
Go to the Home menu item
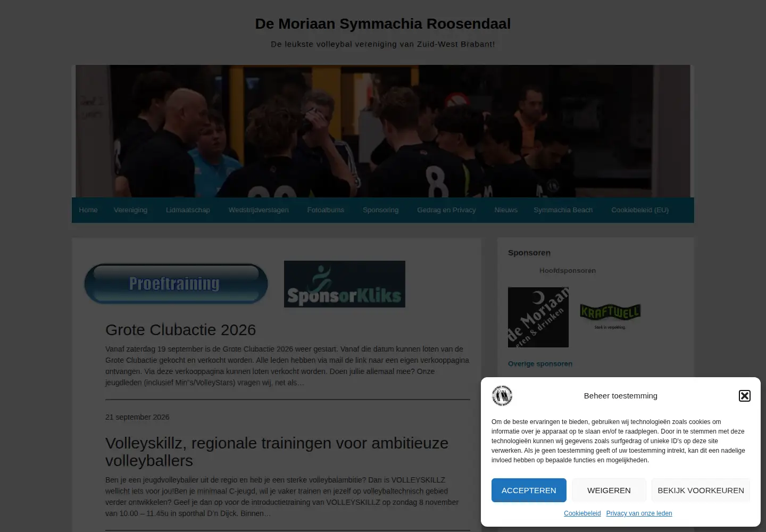88,210
